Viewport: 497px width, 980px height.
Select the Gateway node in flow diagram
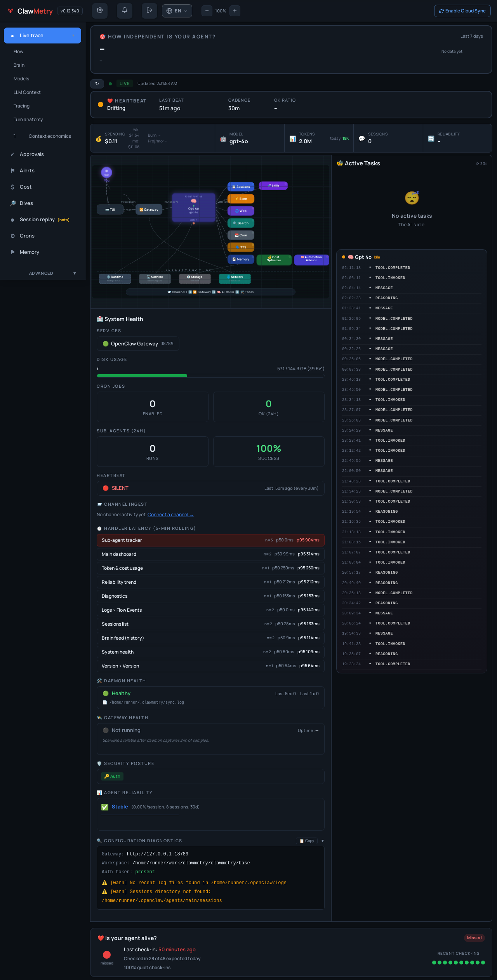point(149,210)
